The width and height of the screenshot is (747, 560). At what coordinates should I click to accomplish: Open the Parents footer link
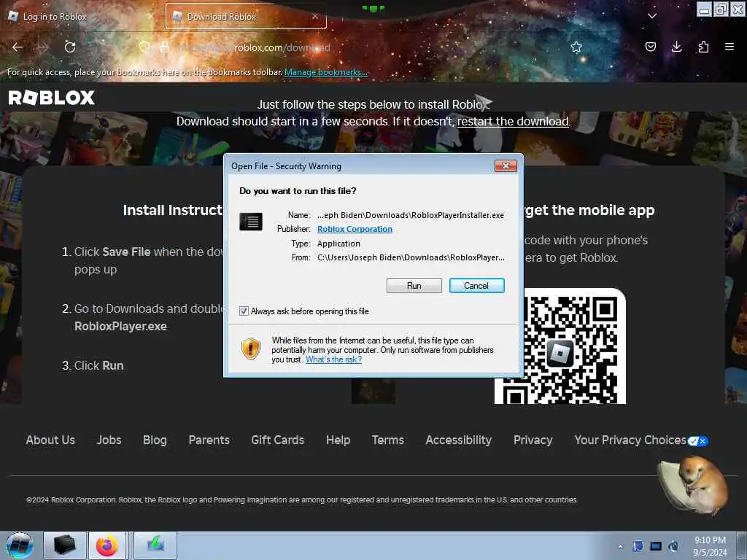point(209,440)
